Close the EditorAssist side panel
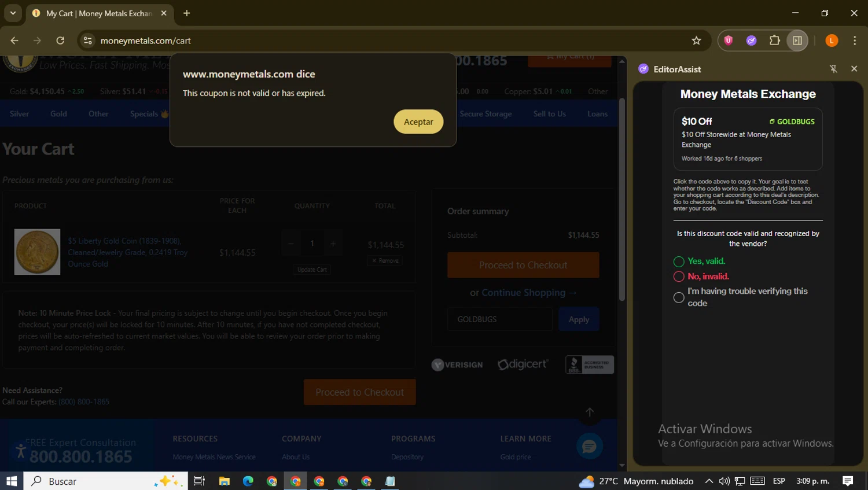Screen dimensions: 868x490 [x=854, y=69]
